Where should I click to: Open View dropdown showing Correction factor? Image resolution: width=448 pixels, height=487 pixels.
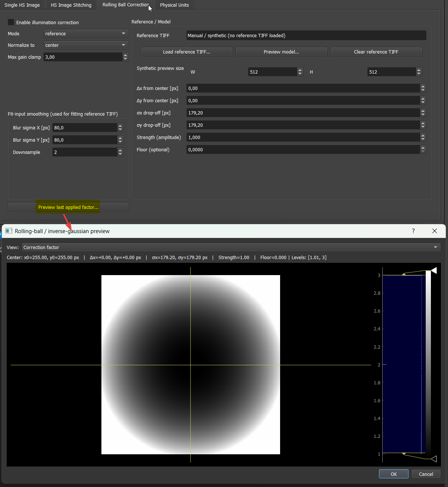(x=231, y=247)
